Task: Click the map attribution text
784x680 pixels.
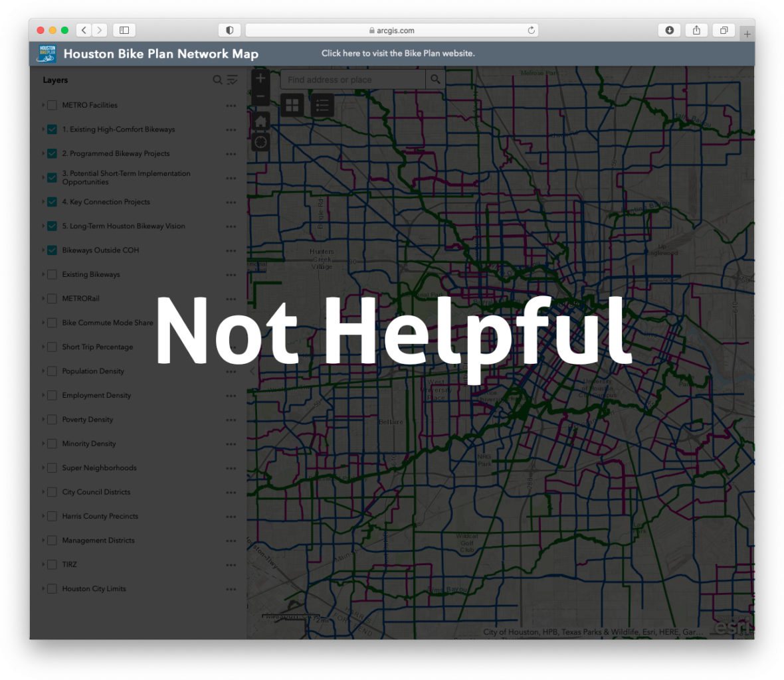Action: [593, 632]
